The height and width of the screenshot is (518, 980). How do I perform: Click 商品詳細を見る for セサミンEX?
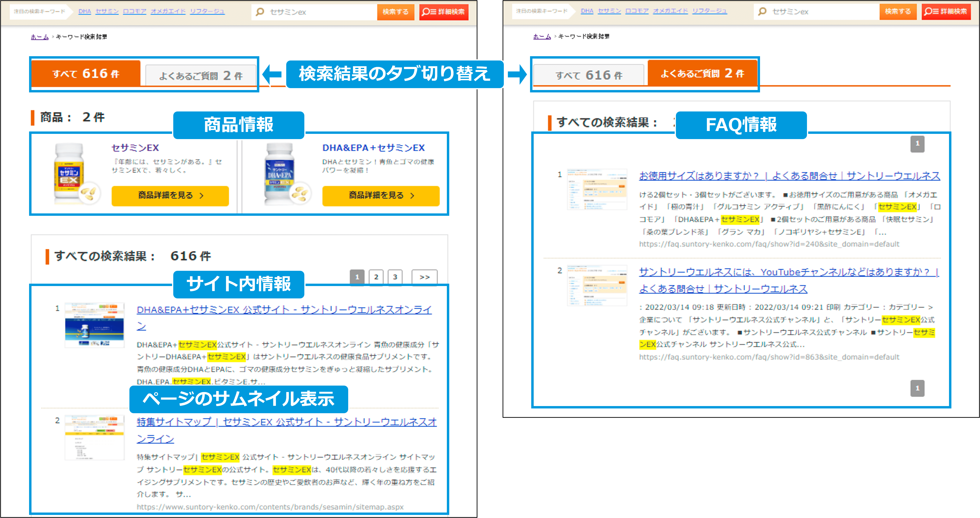tap(170, 196)
